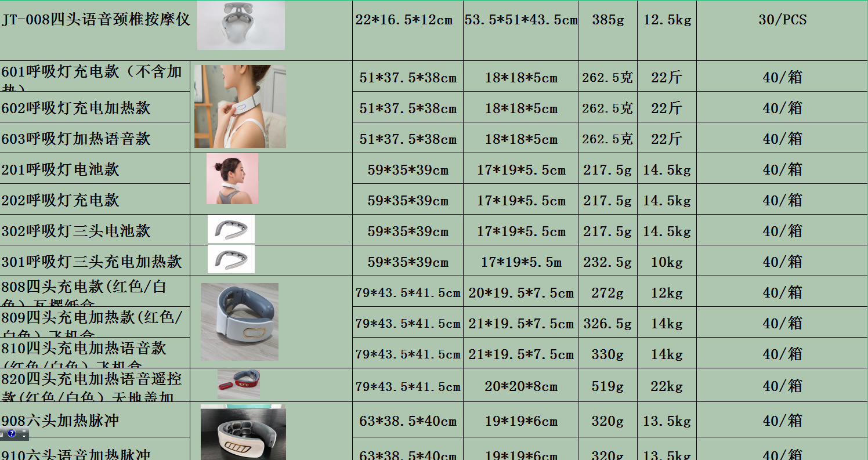Image resolution: width=868 pixels, height=460 pixels.
Task: Select cell '809四头充电加热款(红色/'
Action: tap(95, 322)
